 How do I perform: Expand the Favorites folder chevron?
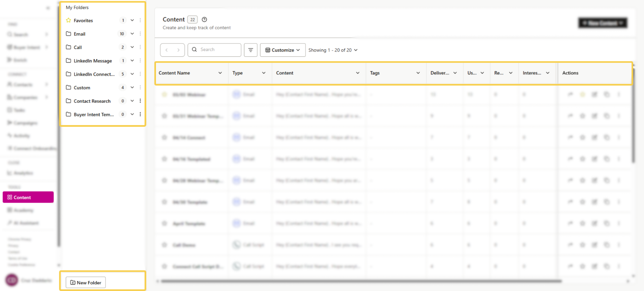[132, 20]
